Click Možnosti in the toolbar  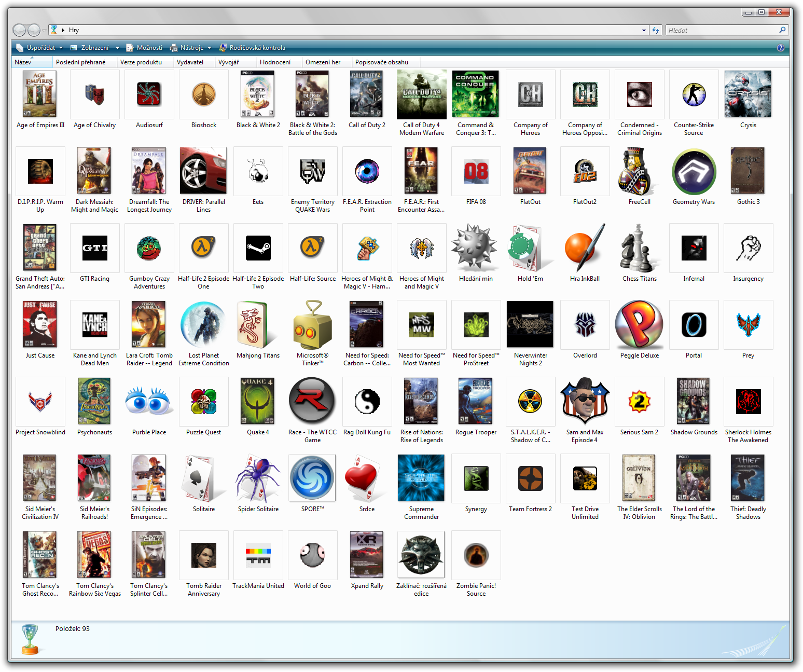(145, 48)
